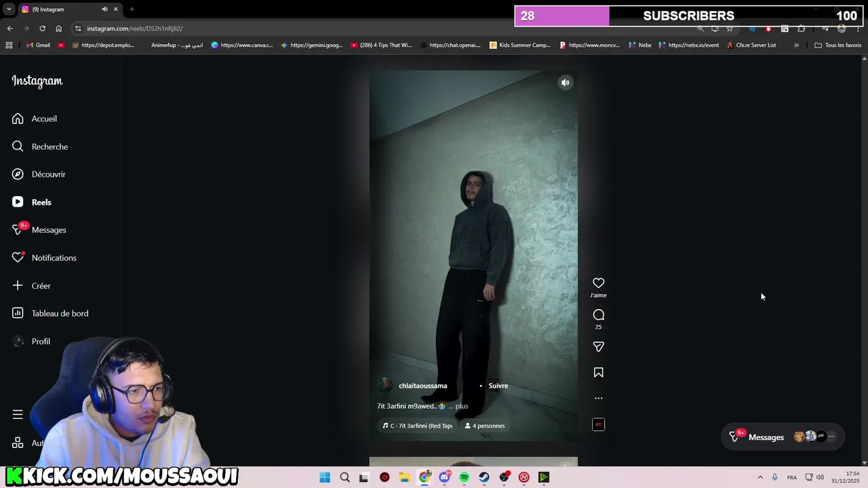Open the Windows taskbar search

coord(344,478)
